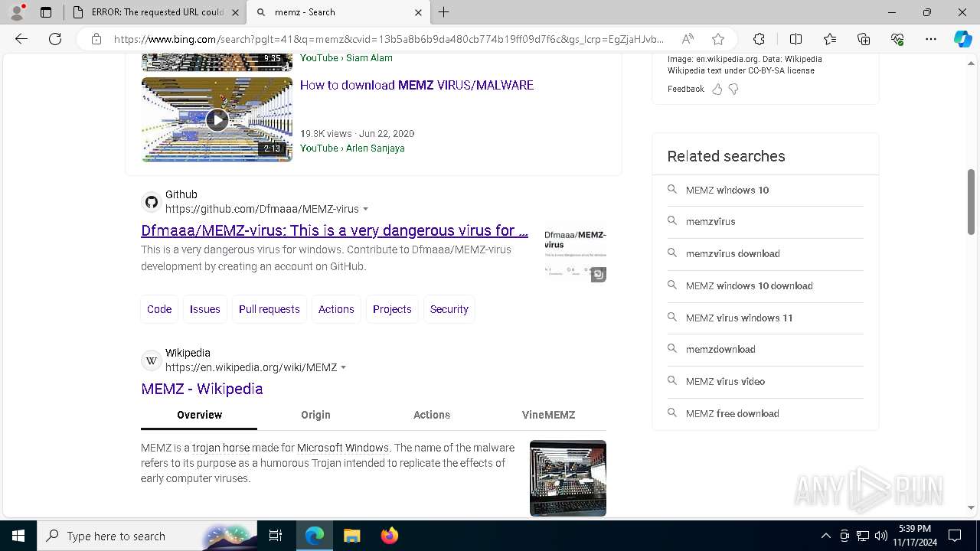Click the browser Back arrow
This screenshot has width=980, height=551.
coord(21,39)
